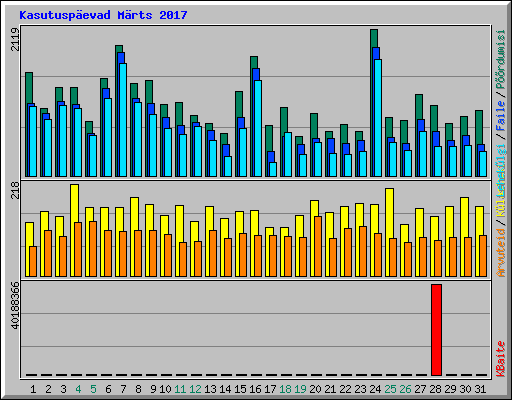Click the orange bar for day 20
The width and height of the screenshot is (512, 400).
point(318,246)
